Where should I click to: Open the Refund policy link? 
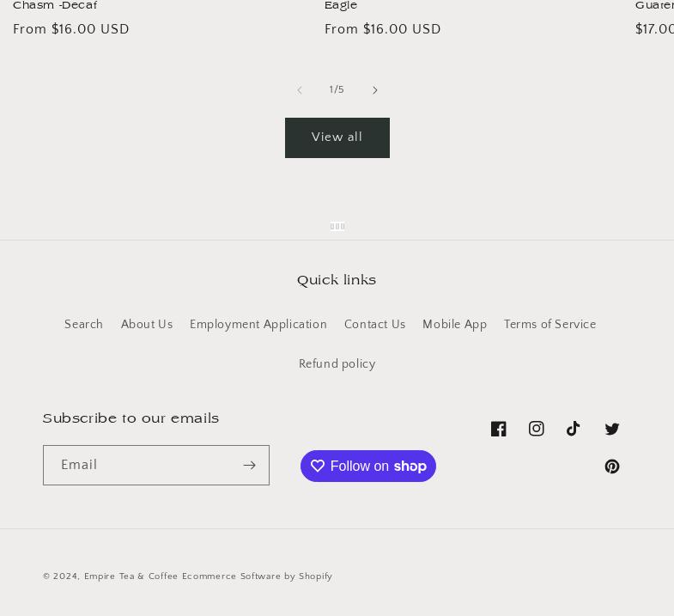pyautogui.click(x=337, y=364)
